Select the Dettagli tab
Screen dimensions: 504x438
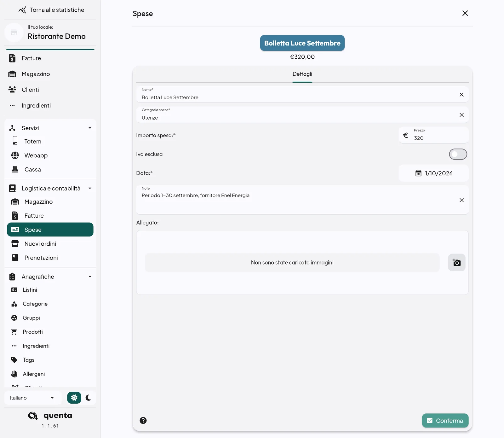tap(302, 74)
